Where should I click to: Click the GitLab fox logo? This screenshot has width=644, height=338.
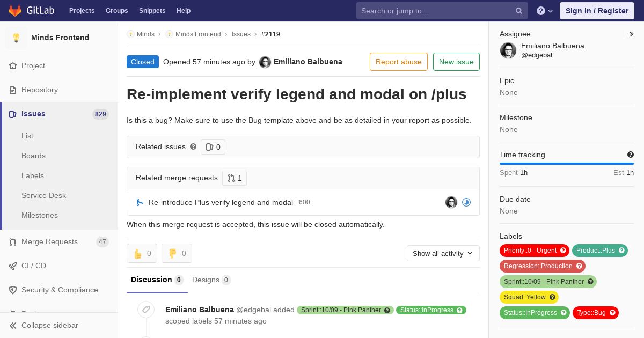click(x=15, y=11)
